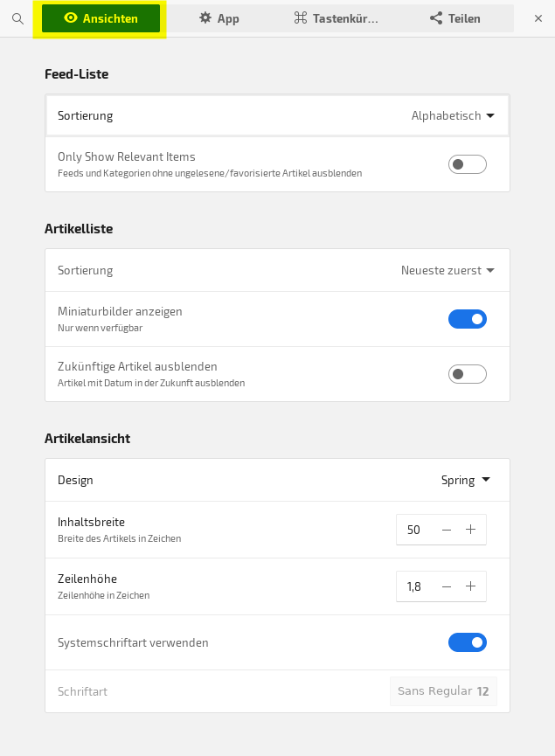Screen dimensions: 555x756
Task: Click the gear icon on App tab
Action: click(205, 17)
